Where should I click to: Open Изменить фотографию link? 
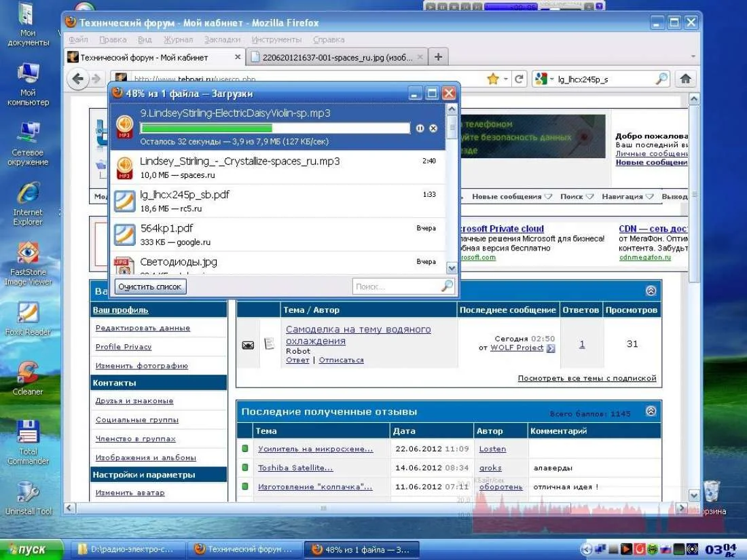[x=142, y=366]
